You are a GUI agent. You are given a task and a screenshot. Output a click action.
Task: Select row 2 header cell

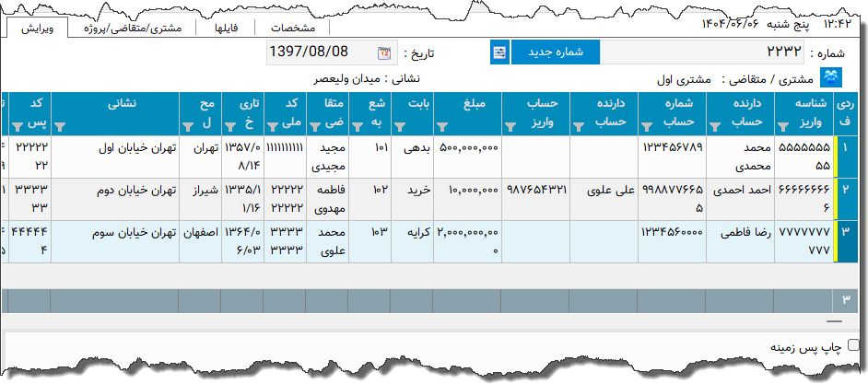coord(845,199)
